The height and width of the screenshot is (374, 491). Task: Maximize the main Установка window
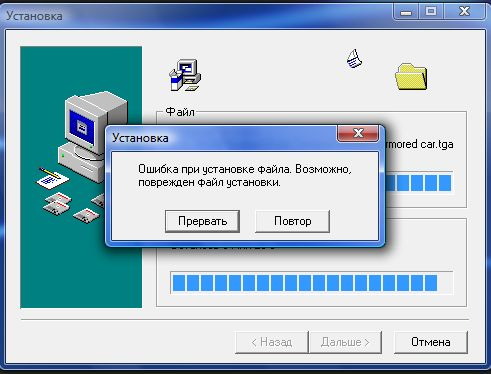(431, 12)
